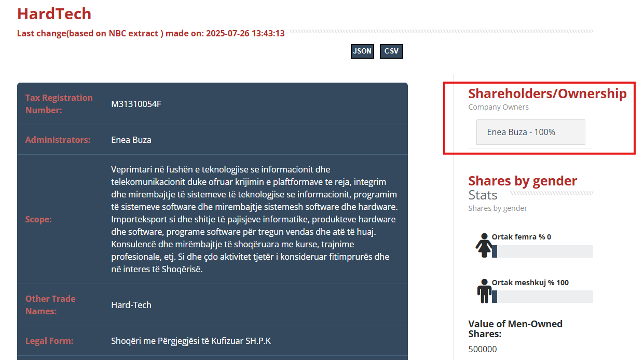
Task: Click the Last change timestamp text
Action: point(150,33)
